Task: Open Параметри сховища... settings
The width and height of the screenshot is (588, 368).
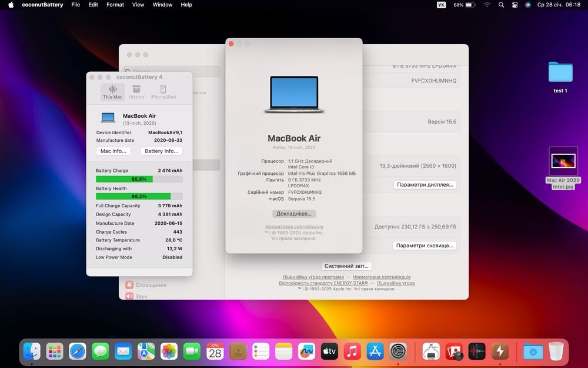Action: (x=424, y=246)
